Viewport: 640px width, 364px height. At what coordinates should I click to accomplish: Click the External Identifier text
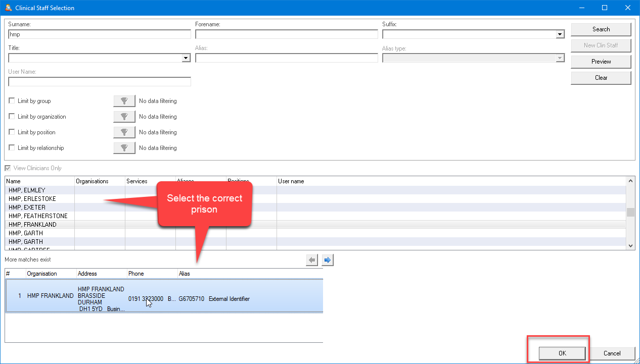(x=229, y=299)
